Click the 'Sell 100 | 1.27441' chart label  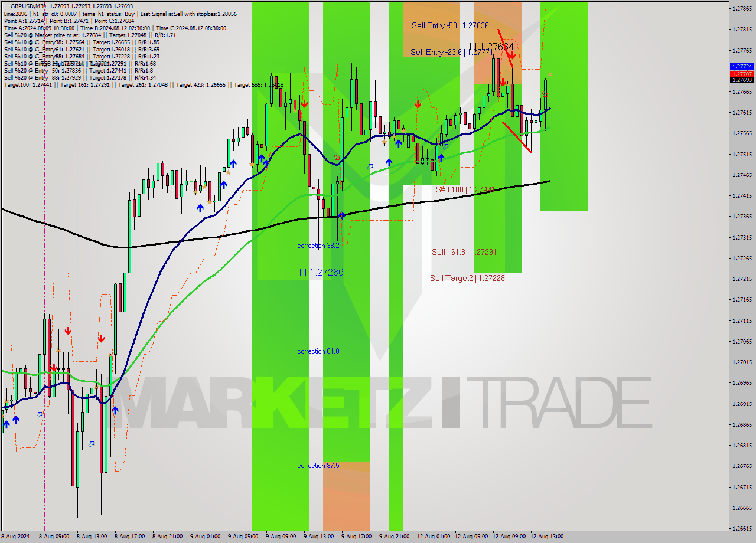[465, 189]
